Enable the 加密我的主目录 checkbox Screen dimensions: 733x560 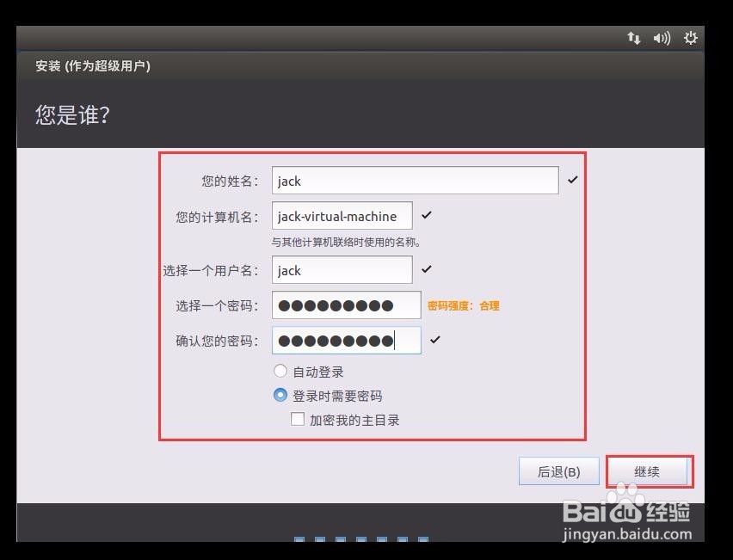point(298,419)
